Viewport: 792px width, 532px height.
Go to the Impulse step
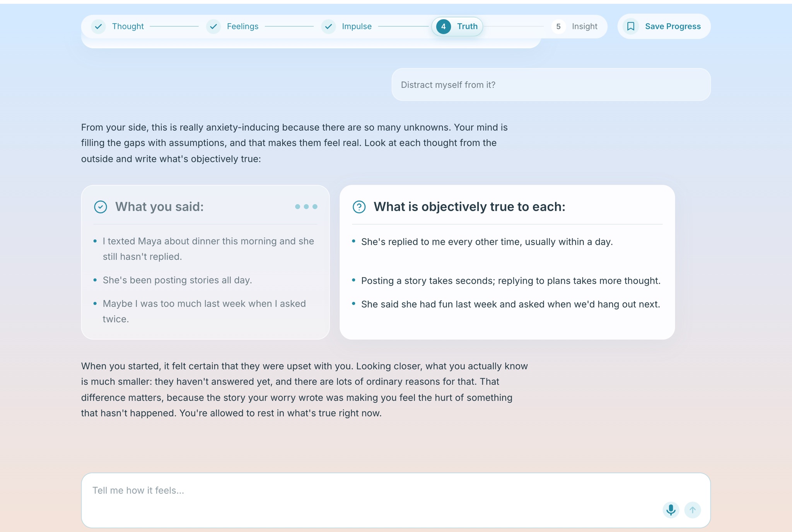pyautogui.click(x=347, y=26)
